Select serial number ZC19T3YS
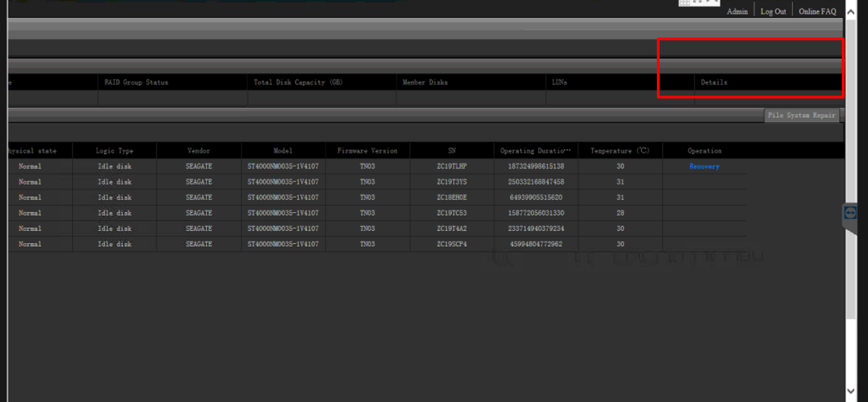The height and width of the screenshot is (402, 868). (452, 182)
